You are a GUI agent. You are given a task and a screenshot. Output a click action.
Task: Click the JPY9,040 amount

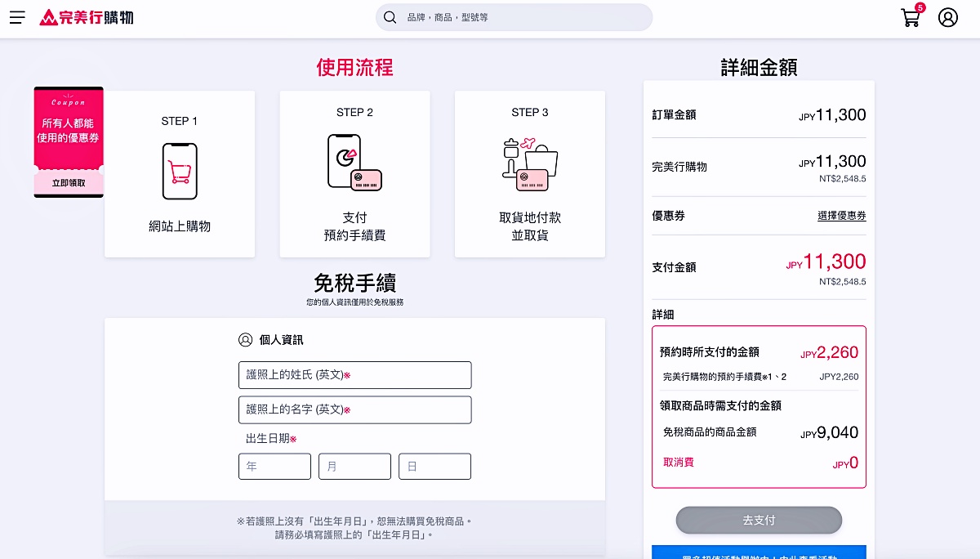(x=829, y=432)
